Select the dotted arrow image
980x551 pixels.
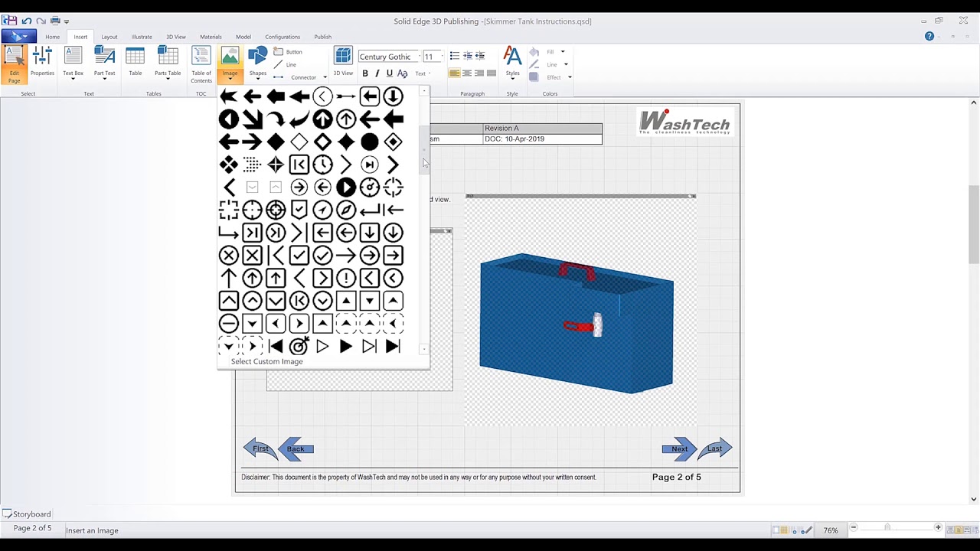[252, 165]
